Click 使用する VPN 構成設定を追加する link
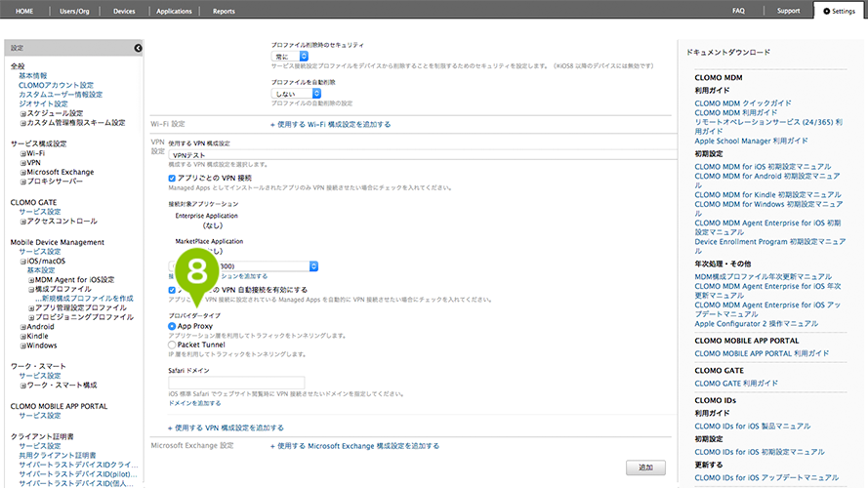 226,427
